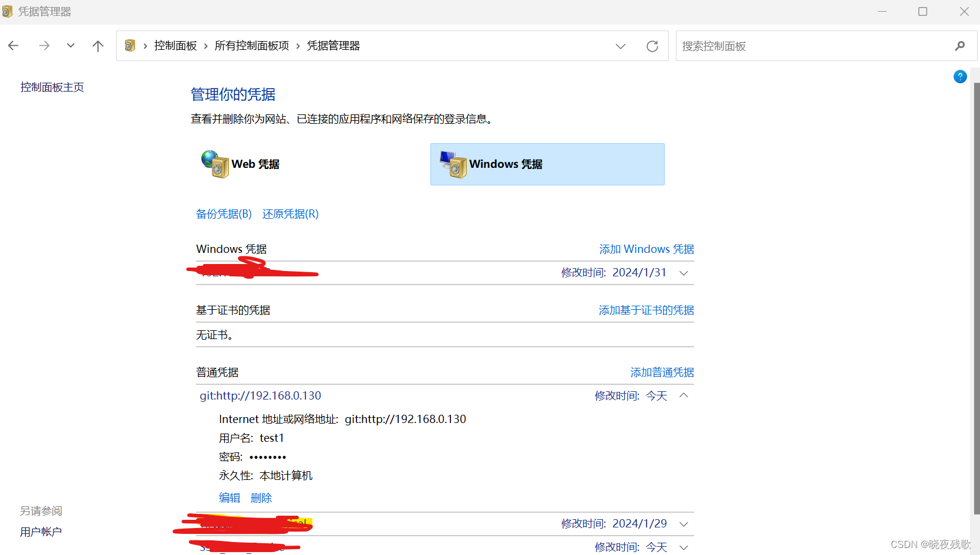980x555 pixels.
Task: Click 添加普通凭据 link
Action: click(x=662, y=373)
